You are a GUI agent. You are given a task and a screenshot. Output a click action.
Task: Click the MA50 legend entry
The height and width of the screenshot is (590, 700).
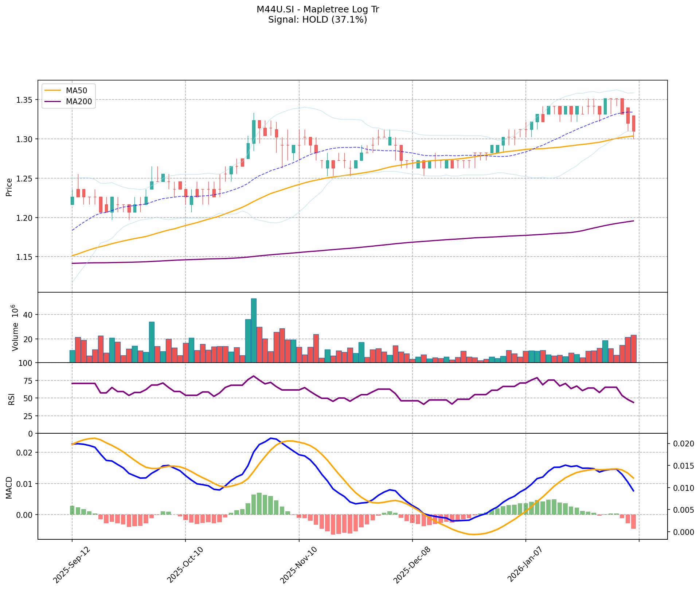tap(76, 91)
